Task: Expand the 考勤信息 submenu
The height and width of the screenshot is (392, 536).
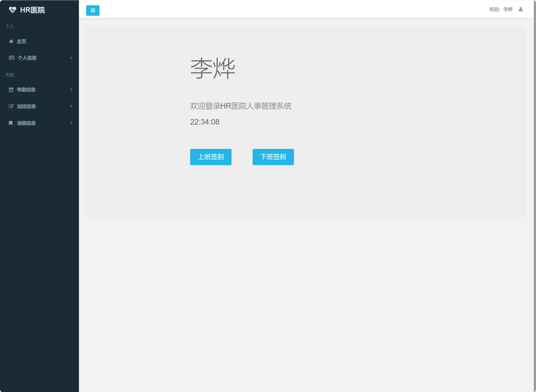Action: [71, 90]
